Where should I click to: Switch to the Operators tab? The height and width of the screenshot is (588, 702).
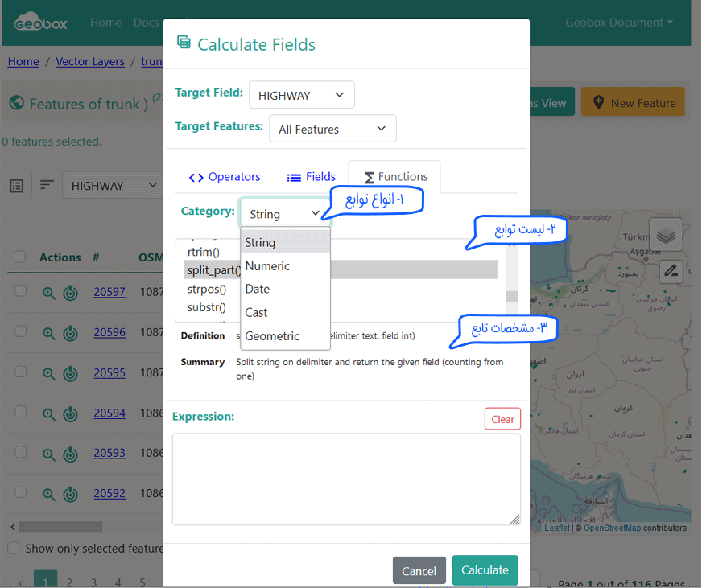click(225, 177)
